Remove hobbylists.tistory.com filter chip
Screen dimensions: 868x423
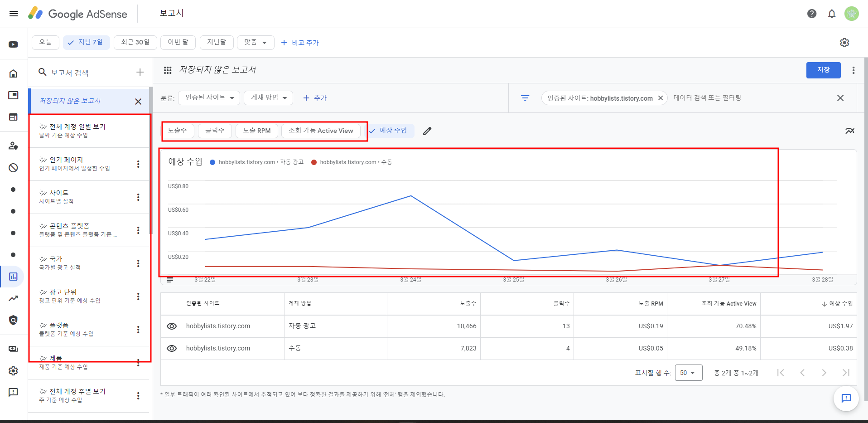click(x=661, y=98)
